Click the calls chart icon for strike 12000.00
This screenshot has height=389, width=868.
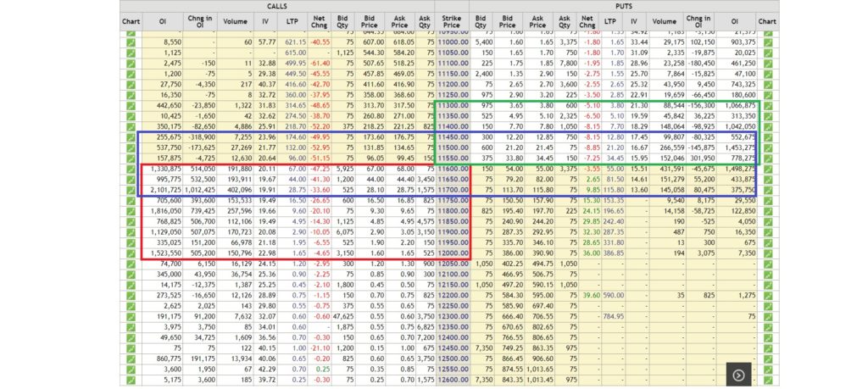pos(131,253)
